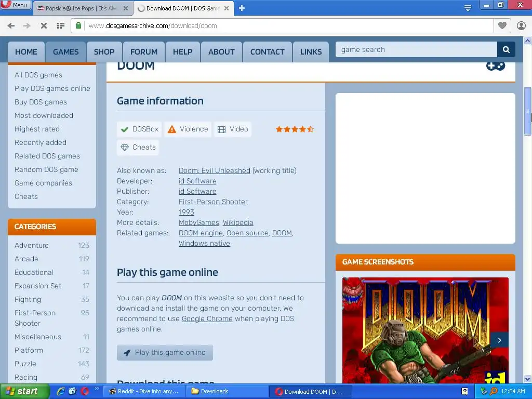Click the page scrollbar down arrow
This screenshot has width=532, height=399.
pyautogui.click(x=528, y=379)
